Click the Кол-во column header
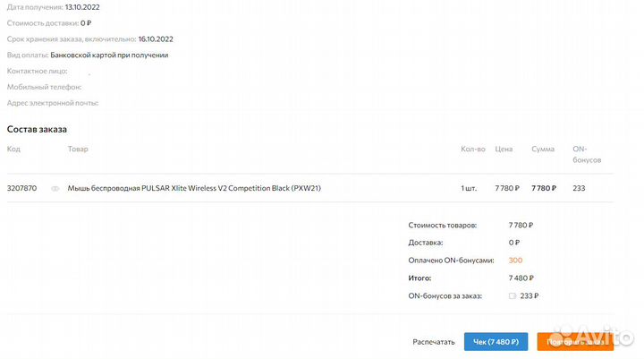 473,149
